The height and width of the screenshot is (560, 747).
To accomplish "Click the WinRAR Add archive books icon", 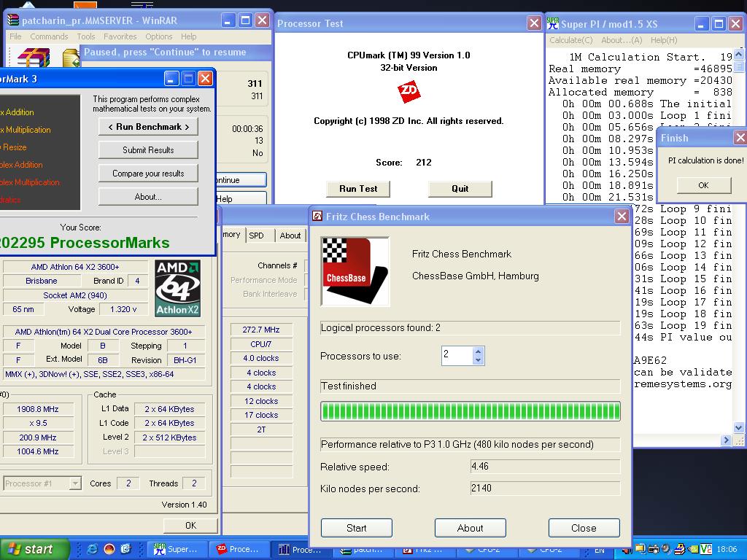I will [x=34, y=58].
